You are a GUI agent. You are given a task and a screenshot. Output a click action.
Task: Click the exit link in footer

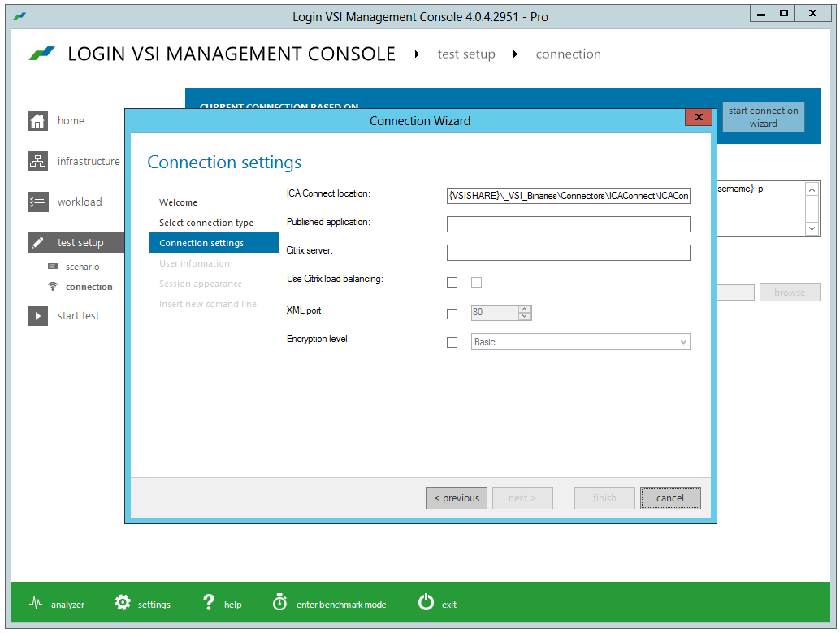coord(449,605)
